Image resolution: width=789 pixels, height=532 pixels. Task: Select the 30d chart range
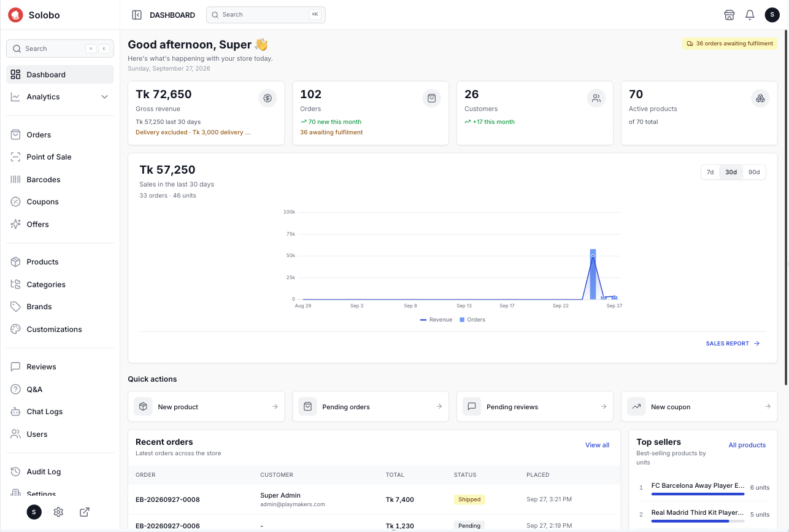pyautogui.click(x=731, y=172)
